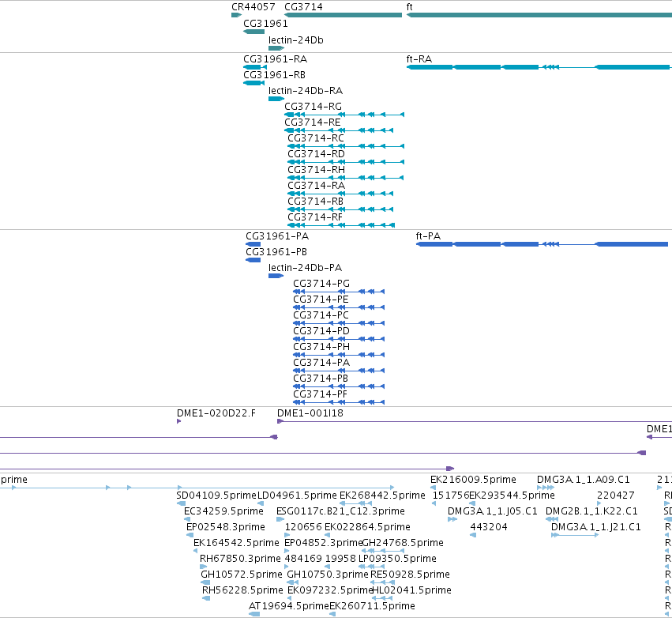Open the DMG3A.1_1.J21.C1 label

[595, 527]
